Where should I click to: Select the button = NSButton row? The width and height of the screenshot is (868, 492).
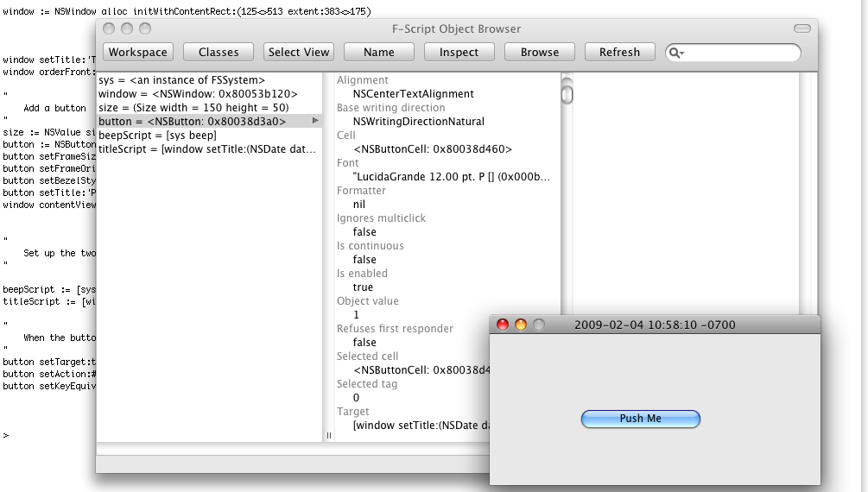point(209,121)
